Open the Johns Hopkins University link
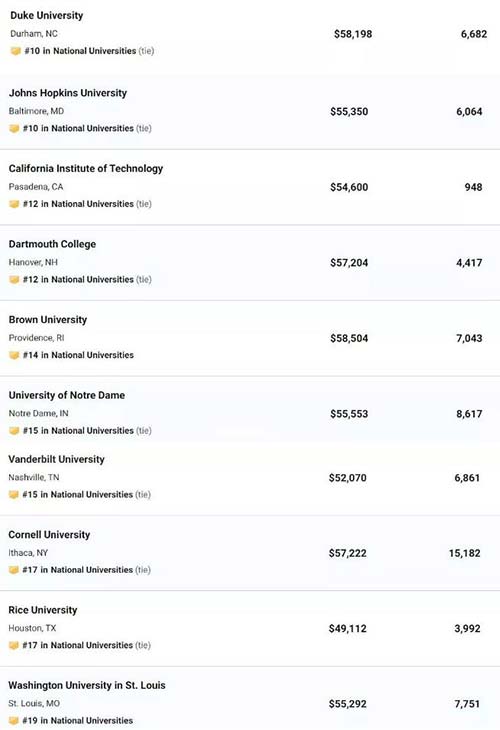The width and height of the screenshot is (500, 730). [x=68, y=93]
